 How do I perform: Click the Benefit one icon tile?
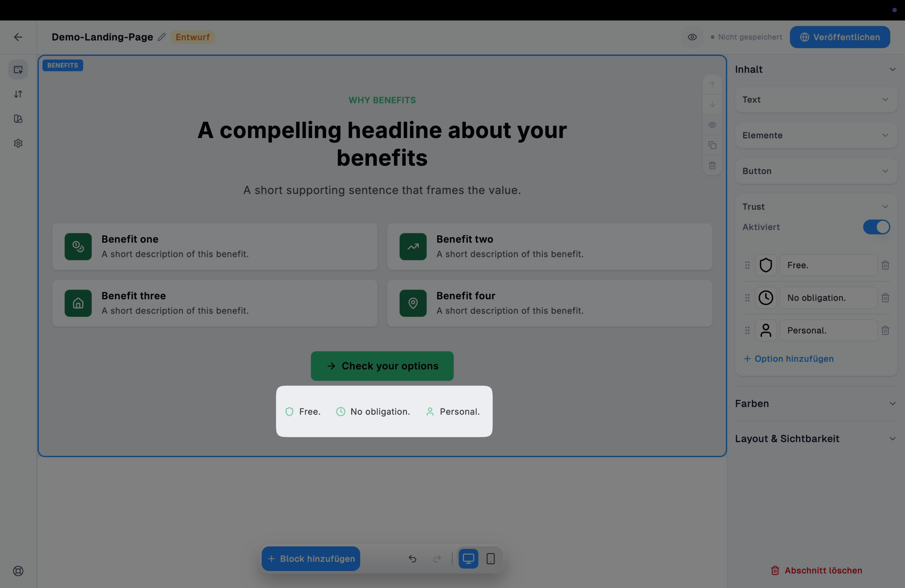point(78,247)
